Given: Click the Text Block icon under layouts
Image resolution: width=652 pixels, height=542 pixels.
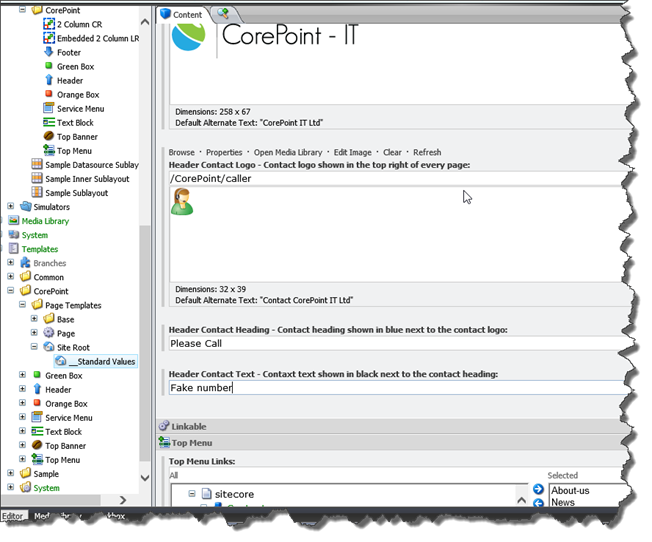Looking at the screenshot, I should coord(49,122).
